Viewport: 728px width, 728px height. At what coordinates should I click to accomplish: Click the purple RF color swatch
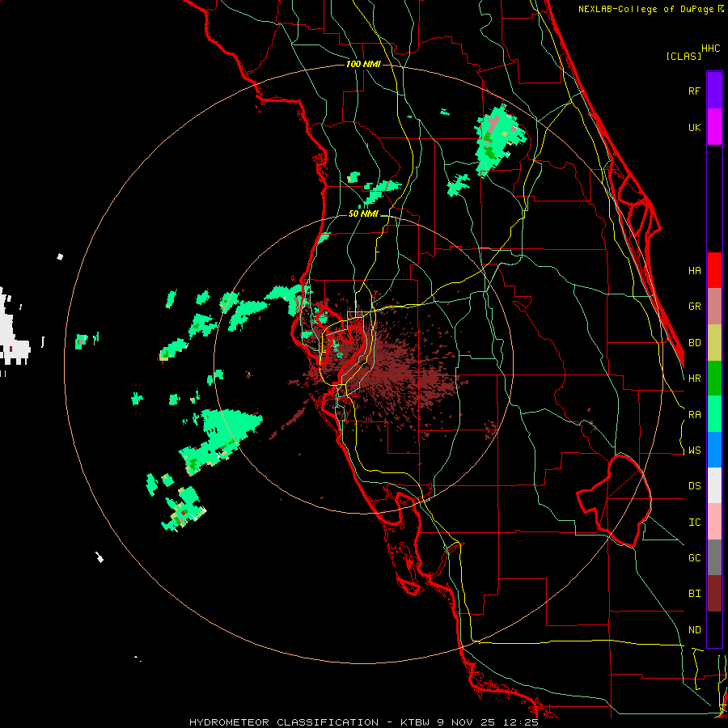tap(714, 91)
